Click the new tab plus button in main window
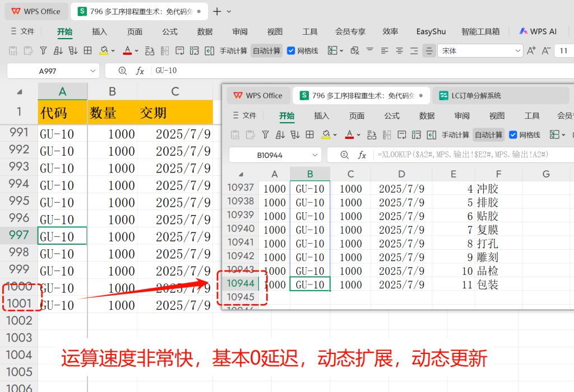This screenshot has width=574, height=392. pos(217,11)
